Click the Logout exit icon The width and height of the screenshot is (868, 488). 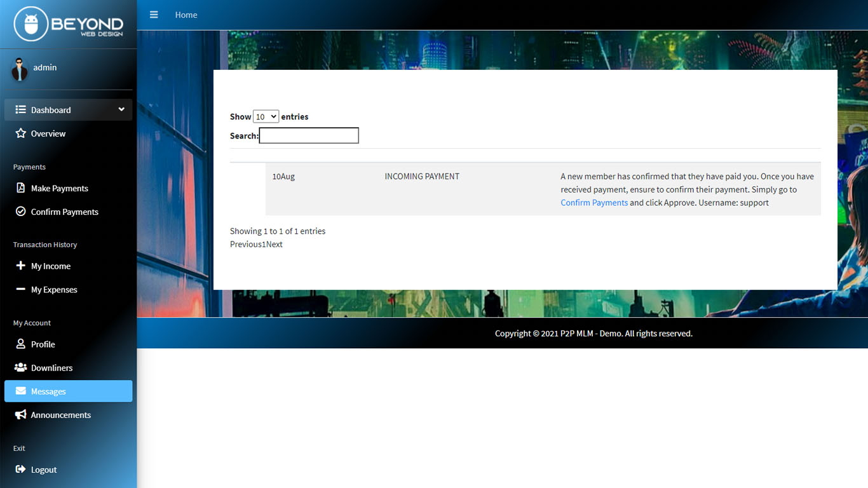pos(20,470)
